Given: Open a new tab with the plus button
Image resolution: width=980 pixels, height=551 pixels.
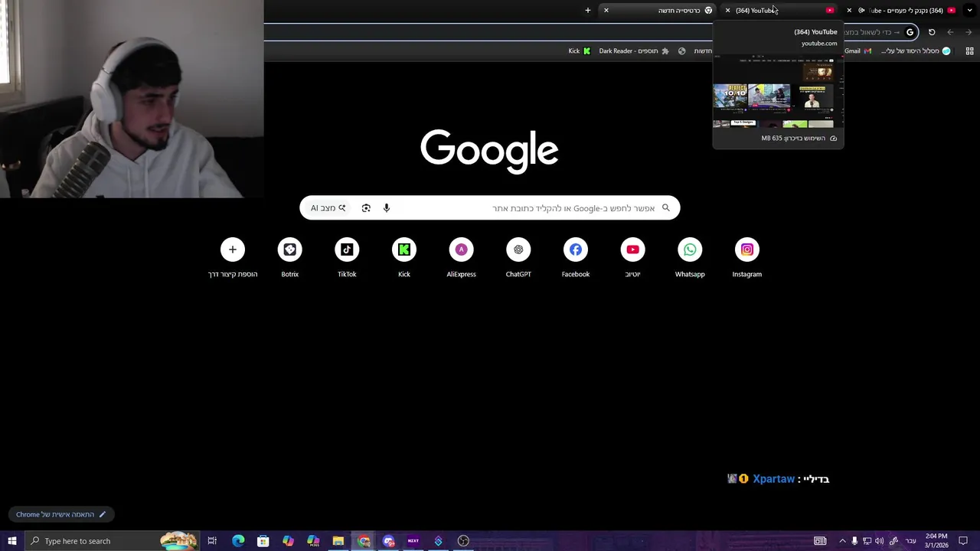Looking at the screenshot, I should tap(588, 11).
